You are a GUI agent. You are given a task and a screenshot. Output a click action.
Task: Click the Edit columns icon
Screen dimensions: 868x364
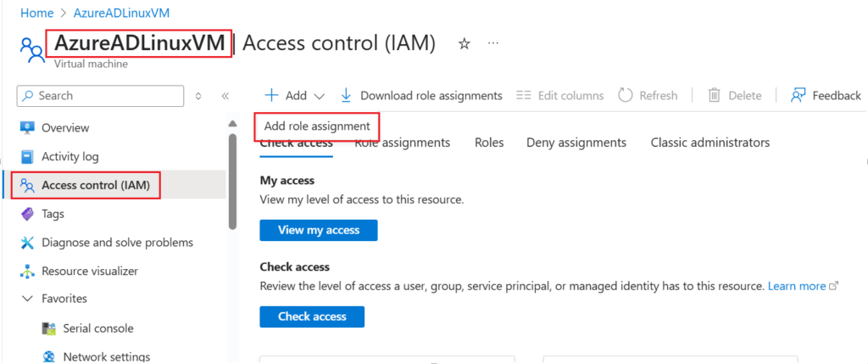524,95
